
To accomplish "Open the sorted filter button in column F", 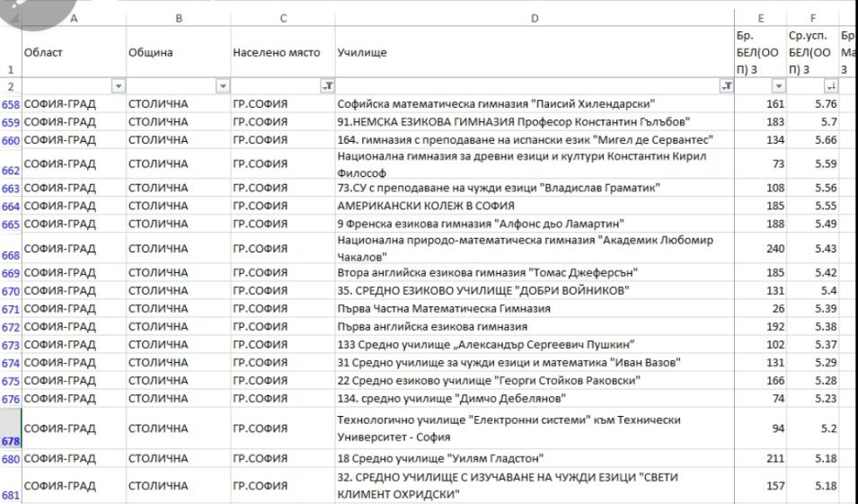I will (829, 85).
